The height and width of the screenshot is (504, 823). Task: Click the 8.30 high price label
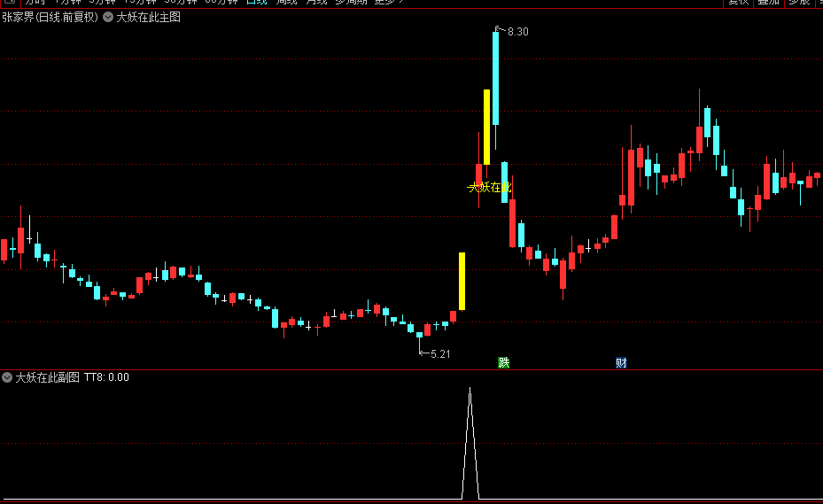pyautogui.click(x=518, y=32)
